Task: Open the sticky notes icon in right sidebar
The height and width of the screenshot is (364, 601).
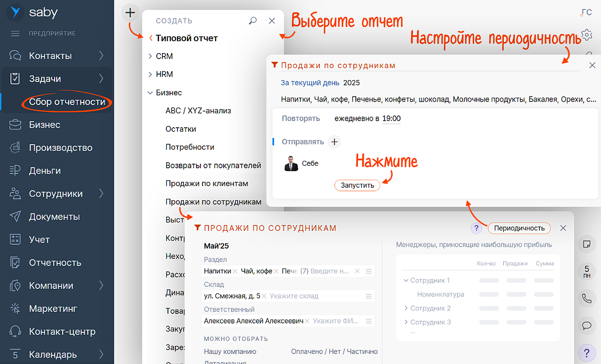Action: tap(586, 244)
